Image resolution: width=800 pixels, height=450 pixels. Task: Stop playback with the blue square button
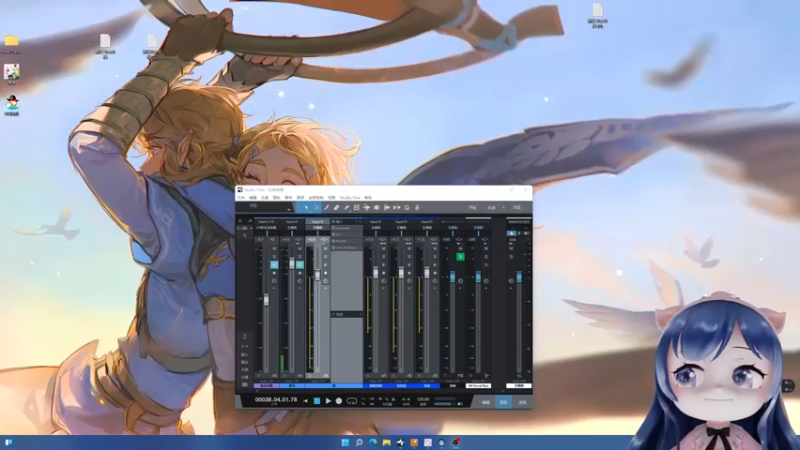pos(317,401)
